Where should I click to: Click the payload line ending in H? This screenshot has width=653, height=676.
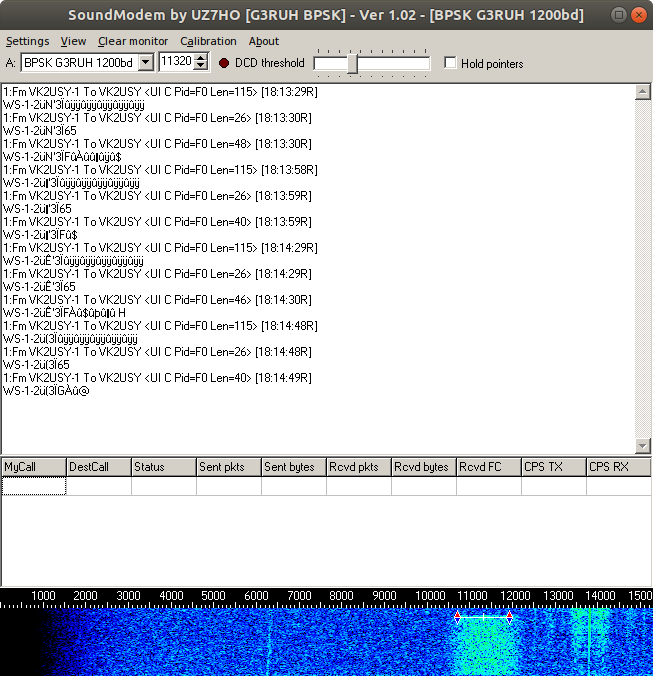coord(65,313)
